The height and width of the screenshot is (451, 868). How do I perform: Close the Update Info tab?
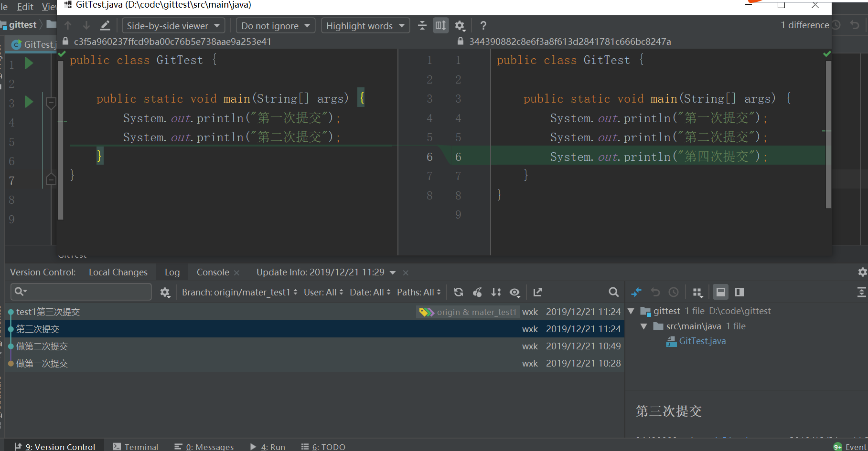coord(406,273)
